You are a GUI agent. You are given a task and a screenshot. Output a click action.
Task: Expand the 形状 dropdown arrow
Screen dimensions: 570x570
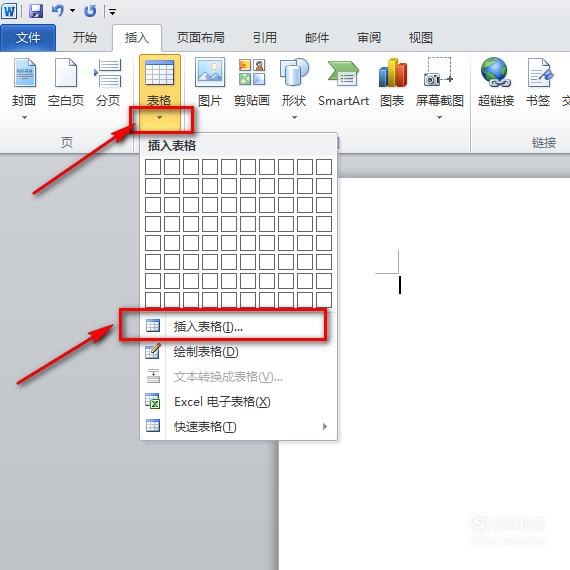294,117
